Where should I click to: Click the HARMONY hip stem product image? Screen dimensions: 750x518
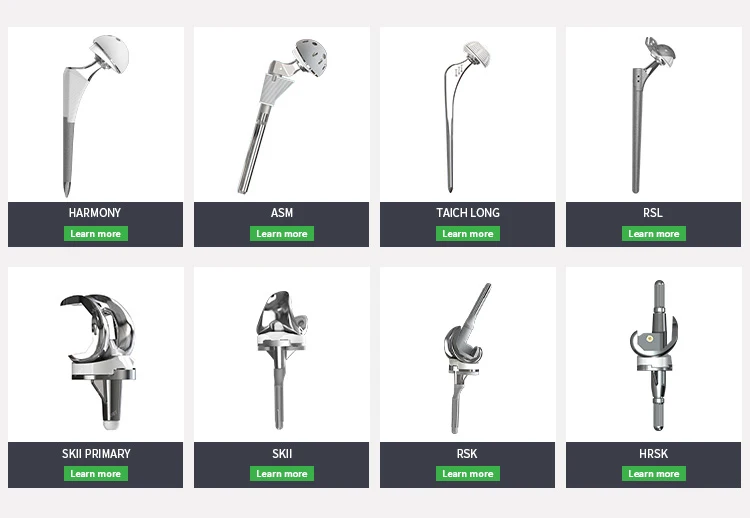click(x=96, y=115)
